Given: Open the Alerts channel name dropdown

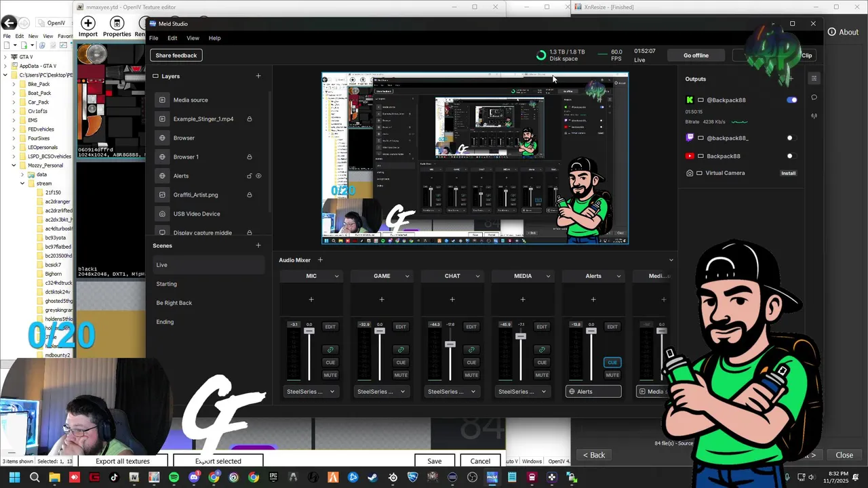Looking at the screenshot, I should tap(618, 276).
